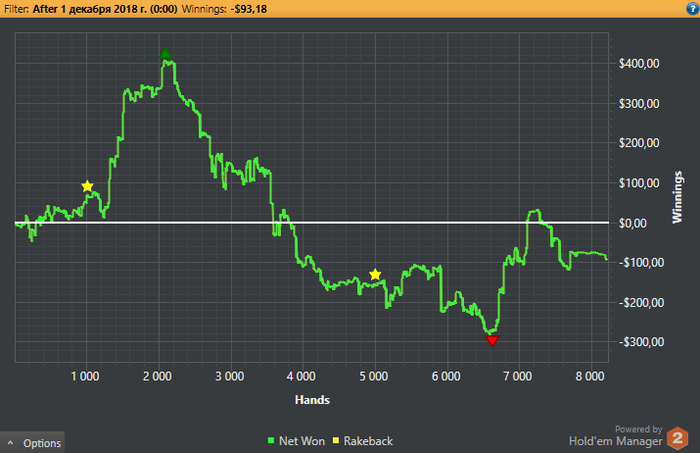Image resolution: width=700 pixels, height=453 pixels.
Task: Click the '-$300,00' axis label
Action: tap(641, 342)
